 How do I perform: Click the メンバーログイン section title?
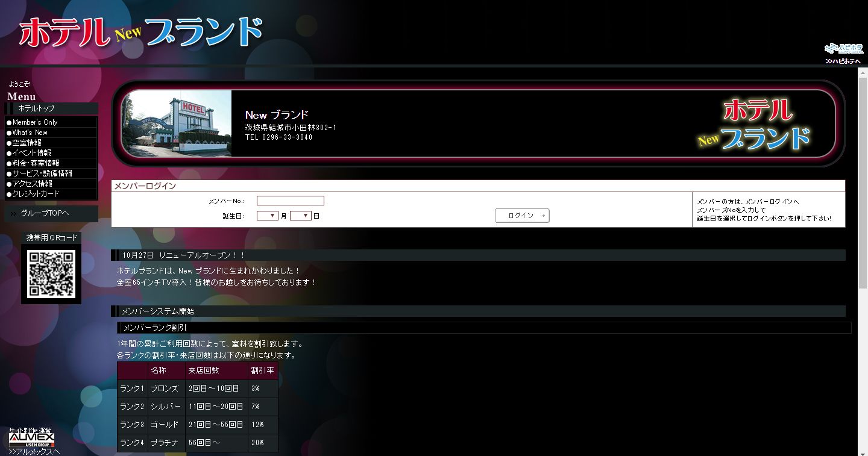(x=145, y=186)
